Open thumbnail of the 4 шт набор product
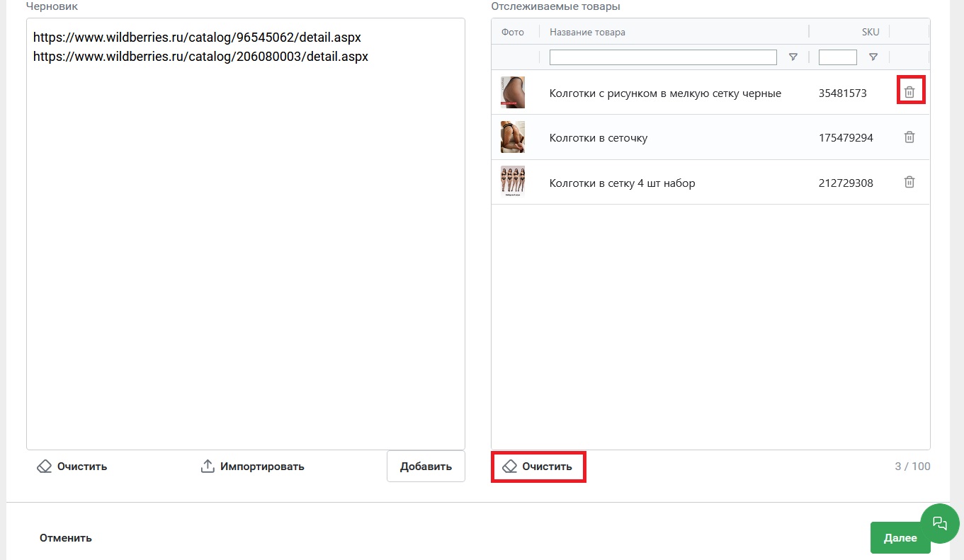The image size is (964, 560). coord(513,183)
